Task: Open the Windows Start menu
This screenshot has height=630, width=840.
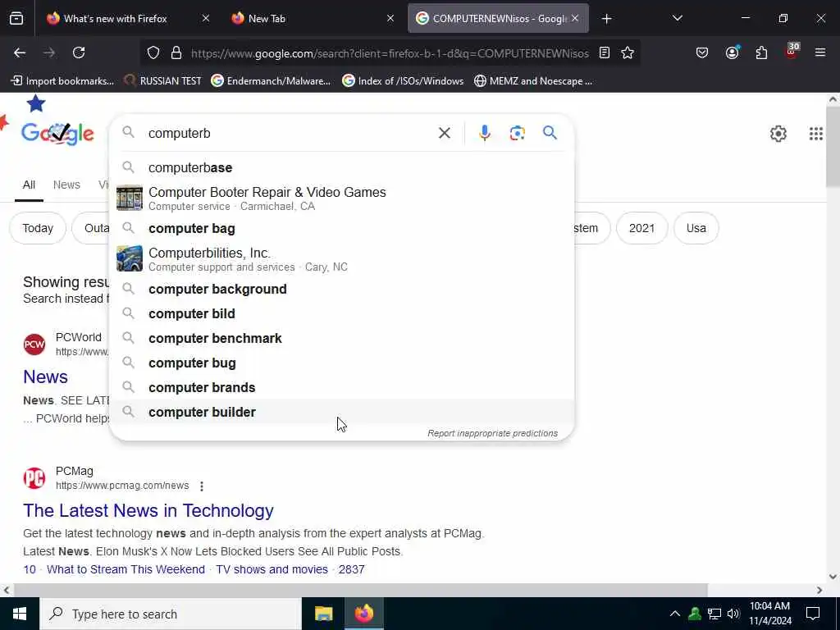Action: tap(20, 614)
